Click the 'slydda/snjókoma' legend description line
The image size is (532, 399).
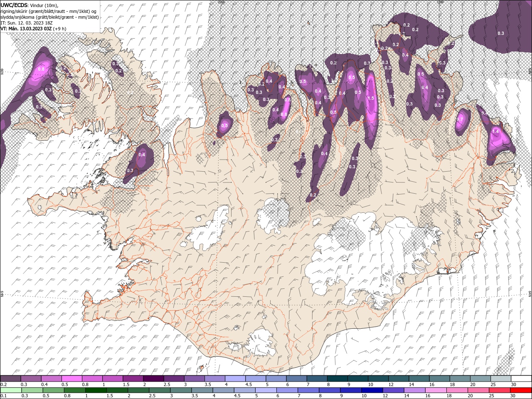[49, 17]
